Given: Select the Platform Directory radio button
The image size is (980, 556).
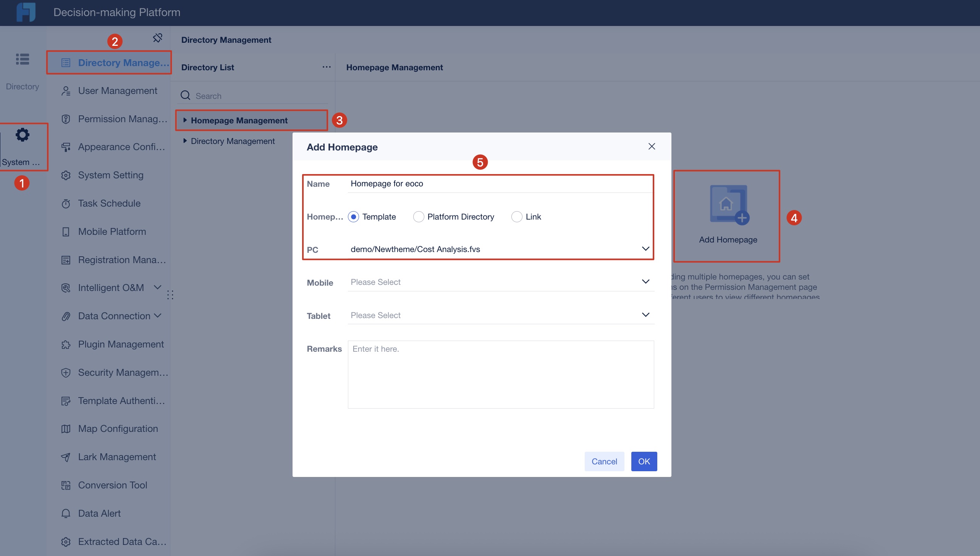Looking at the screenshot, I should click(x=419, y=217).
